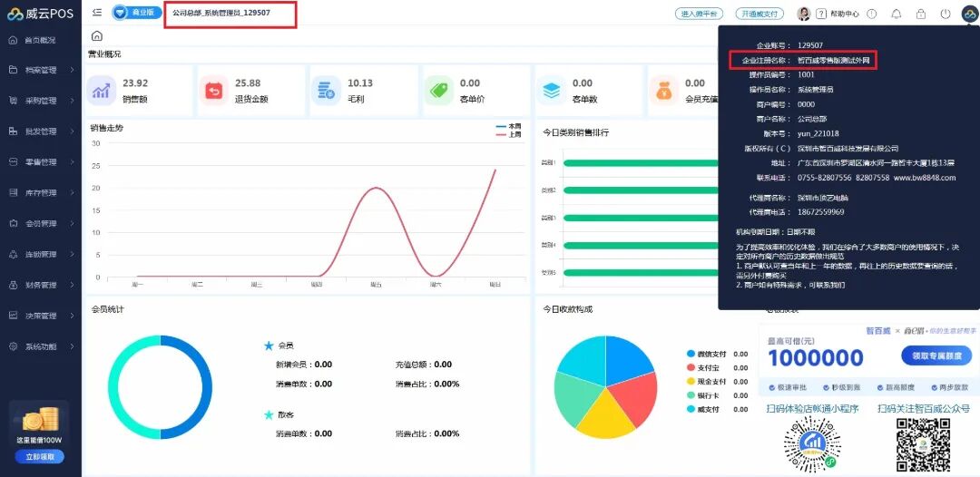This screenshot has width=980, height=477.
Task: Click the 智百威公众号 square QR code
Action: click(x=924, y=445)
